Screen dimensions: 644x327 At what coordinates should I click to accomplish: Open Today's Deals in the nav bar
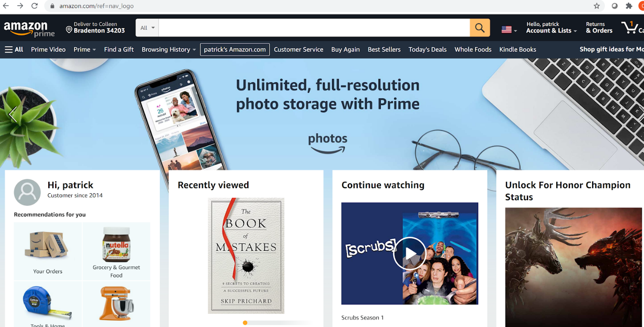[428, 50]
